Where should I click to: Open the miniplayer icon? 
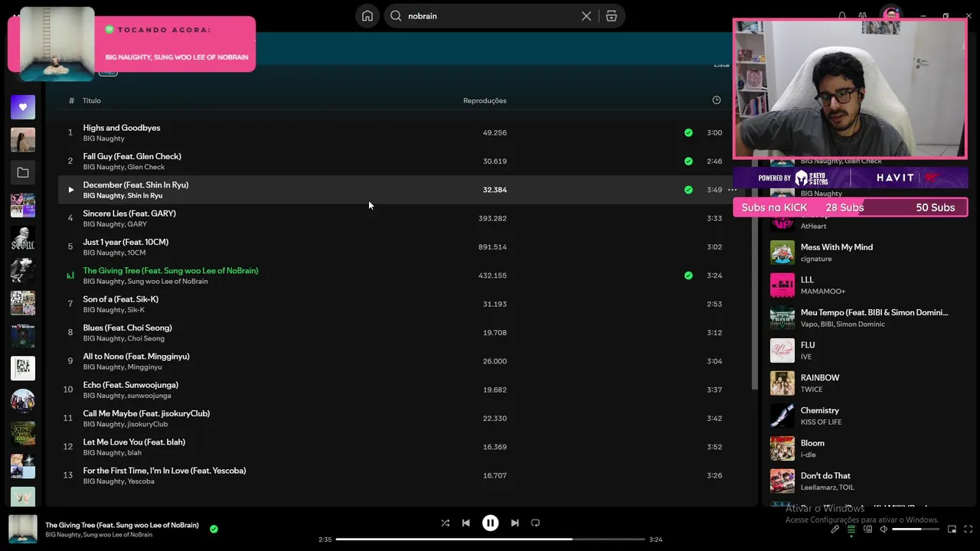point(952,530)
